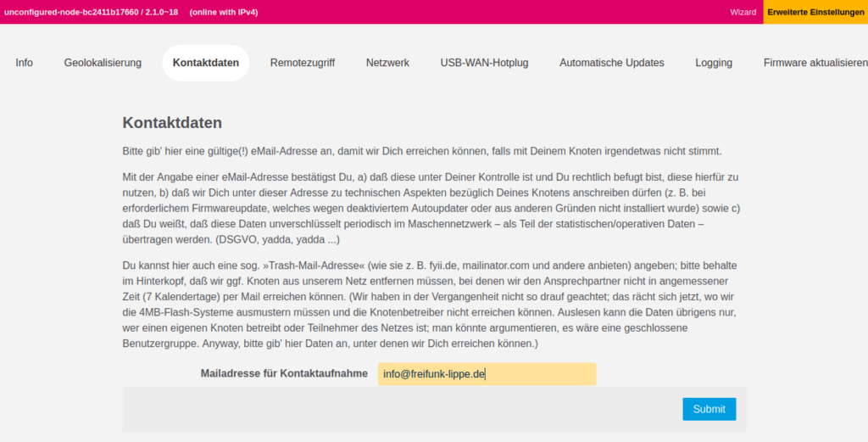Image resolution: width=868 pixels, height=442 pixels.
Task: Open the Firmware aktualisieren tab
Action: pyautogui.click(x=815, y=63)
